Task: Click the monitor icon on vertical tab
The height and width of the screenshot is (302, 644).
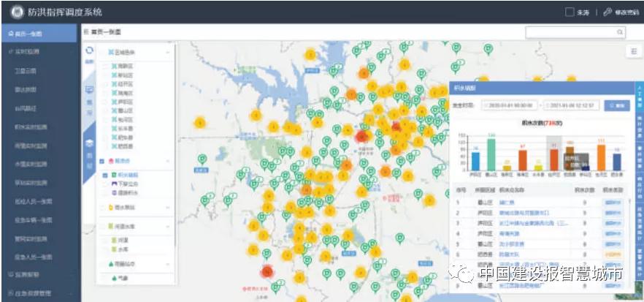Action: 90,91
